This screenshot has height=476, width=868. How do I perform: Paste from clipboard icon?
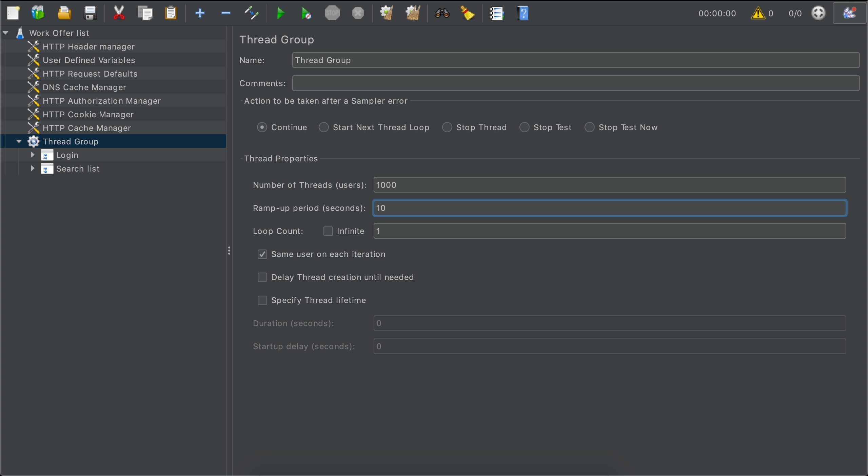click(171, 13)
